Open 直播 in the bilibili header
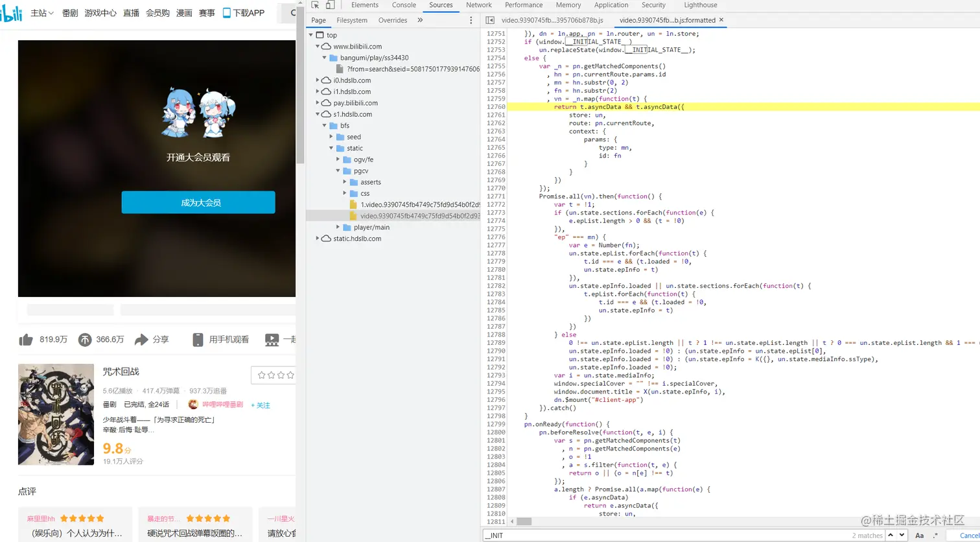The image size is (980, 542). click(x=132, y=13)
